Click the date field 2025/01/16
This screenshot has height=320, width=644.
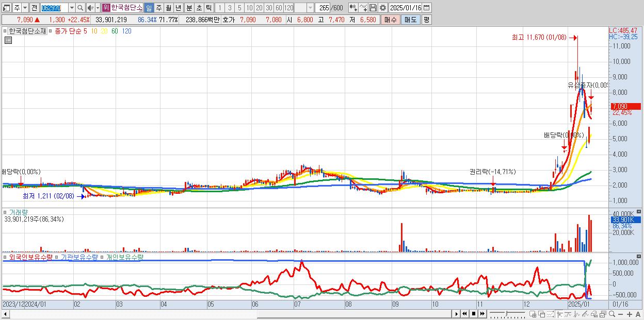[405, 8]
